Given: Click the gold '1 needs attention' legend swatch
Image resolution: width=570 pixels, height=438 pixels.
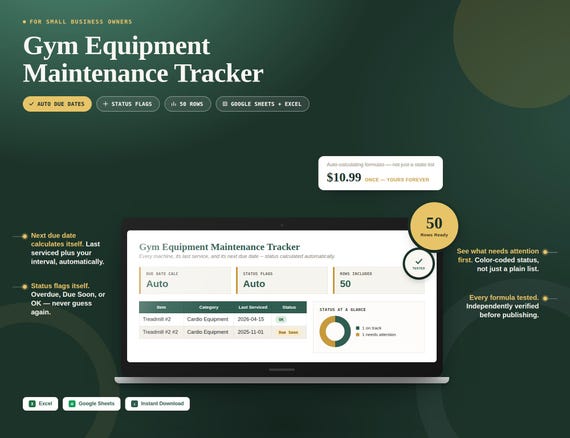Looking at the screenshot, I should tap(358, 335).
